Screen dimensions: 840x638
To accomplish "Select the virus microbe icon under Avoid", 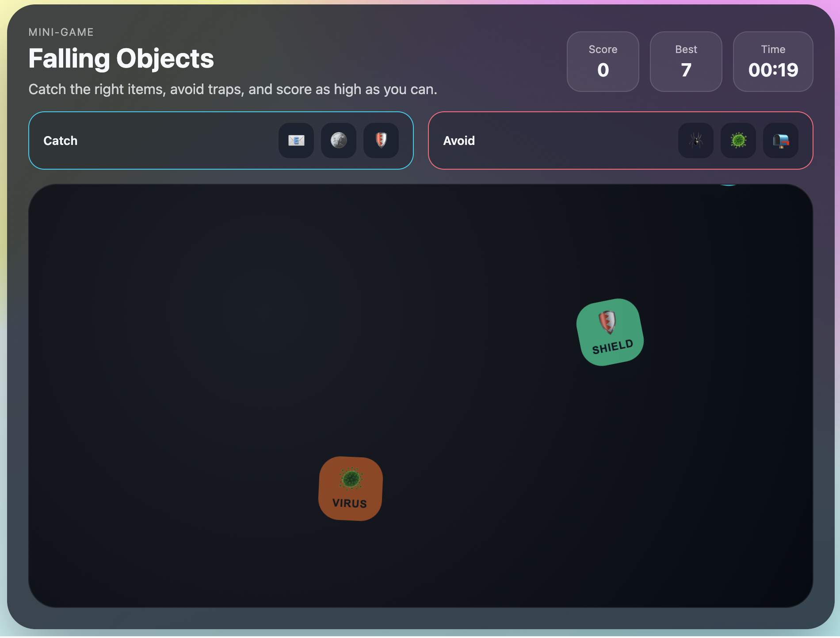I will click(738, 141).
